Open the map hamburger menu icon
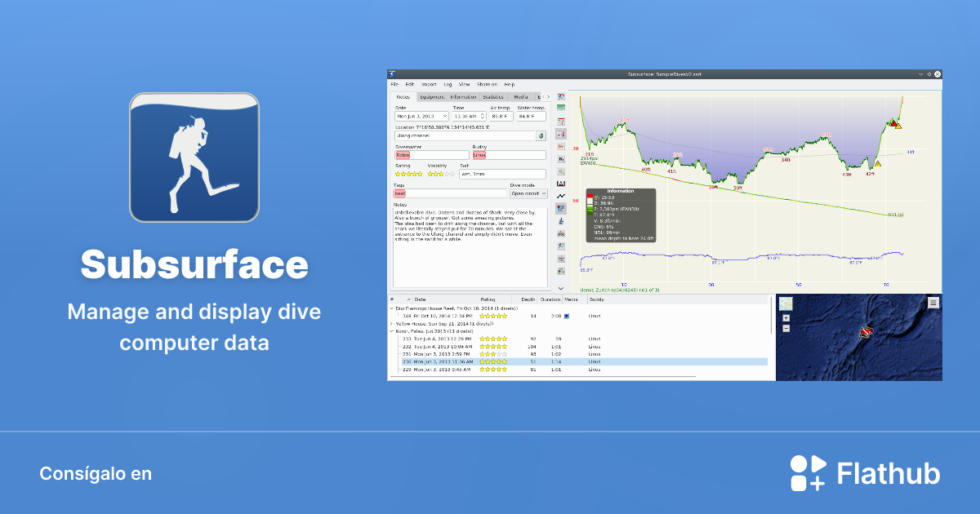Image resolution: width=980 pixels, height=514 pixels. point(933,302)
